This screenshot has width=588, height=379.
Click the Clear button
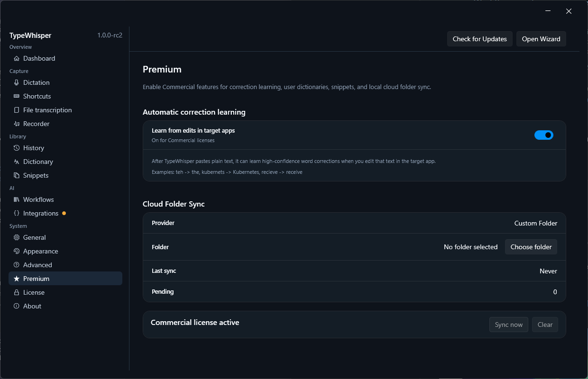click(545, 325)
